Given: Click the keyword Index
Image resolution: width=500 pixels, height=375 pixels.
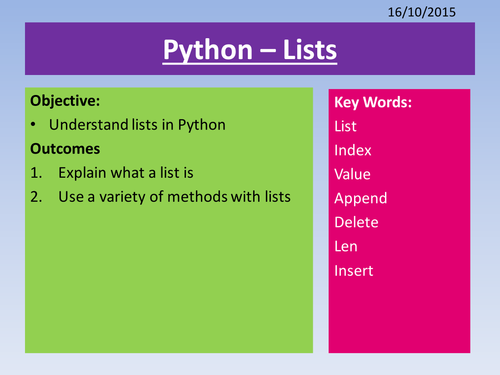Looking at the screenshot, I should click(x=353, y=150).
